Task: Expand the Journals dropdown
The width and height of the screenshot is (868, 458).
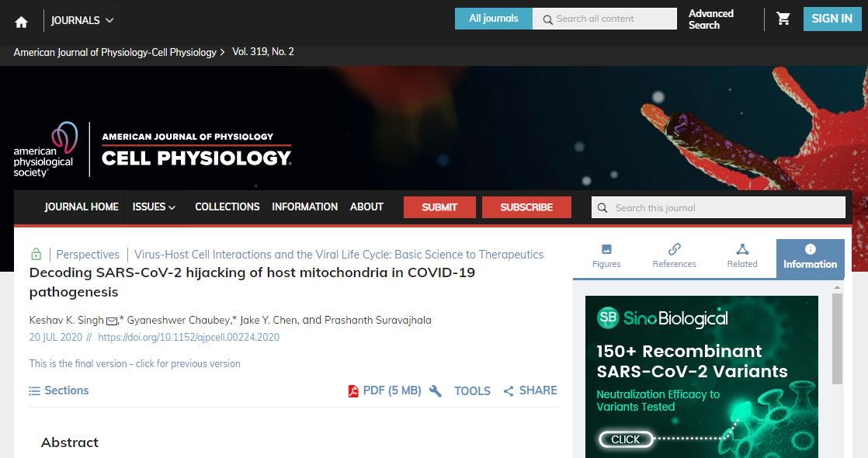Action: click(82, 20)
